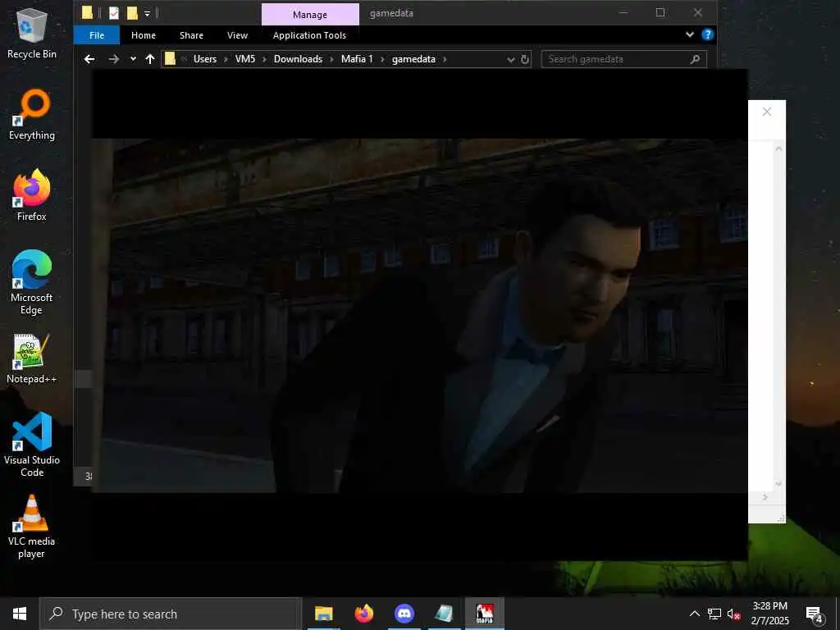Go back in File Explorer
The width and height of the screenshot is (840, 630).
[x=89, y=59]
